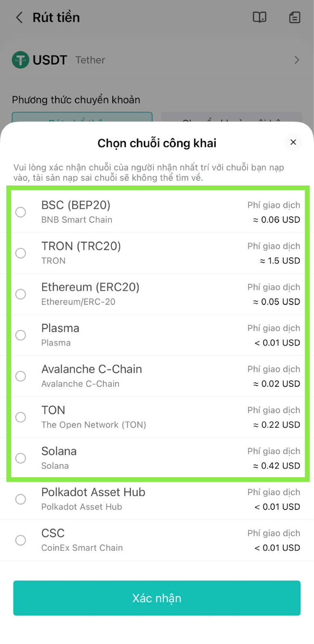The width and height of the screenshot is (314, 644).
Task: Choose the Ethereum (ERC20) radio option
Action: 21,294
